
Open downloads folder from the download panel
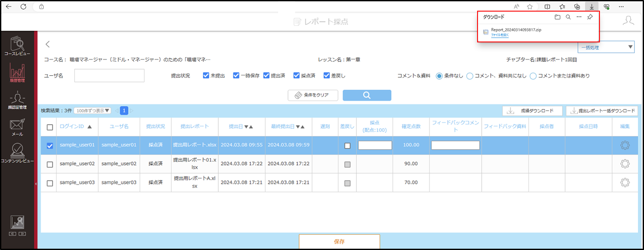point(557,17)
